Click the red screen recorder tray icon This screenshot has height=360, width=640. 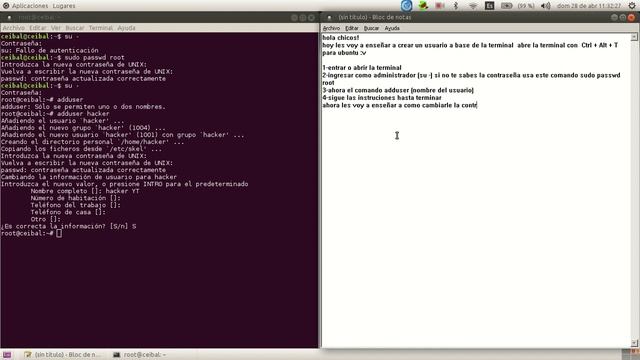(440, 6)
